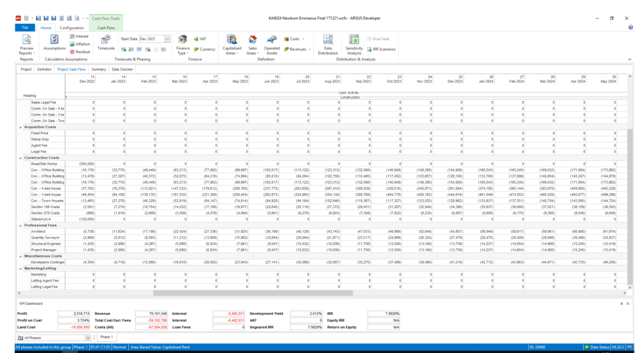The width and height of the screenshot is (643, 362).
Task: Select the Letting Agent Fee row
Action: click(45, 281)
